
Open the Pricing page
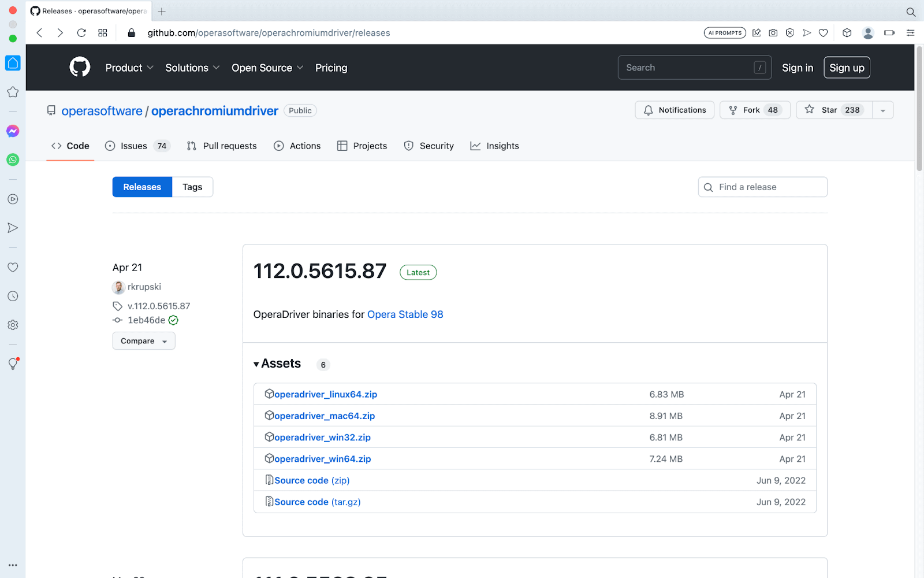coord(331,68)
